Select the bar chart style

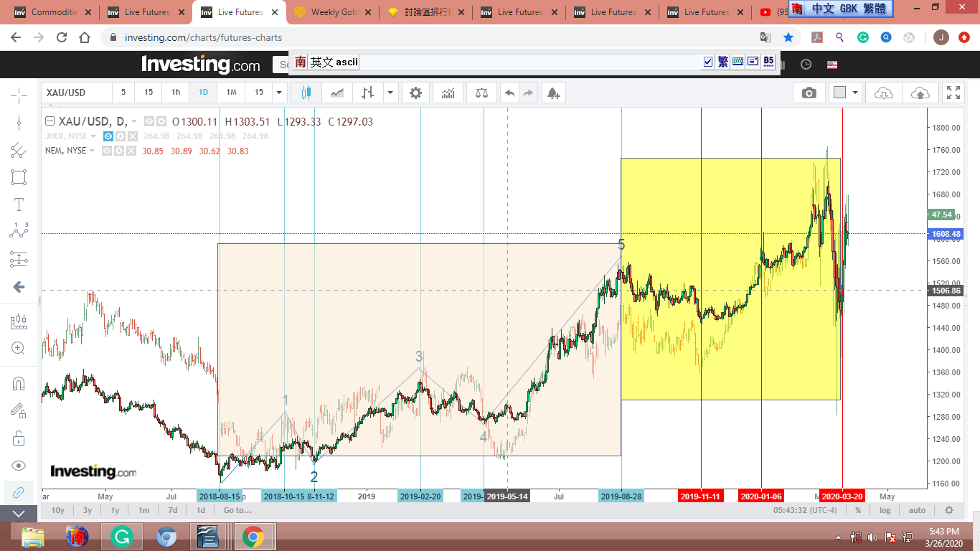pyautogui.click(x=367, y=93)
